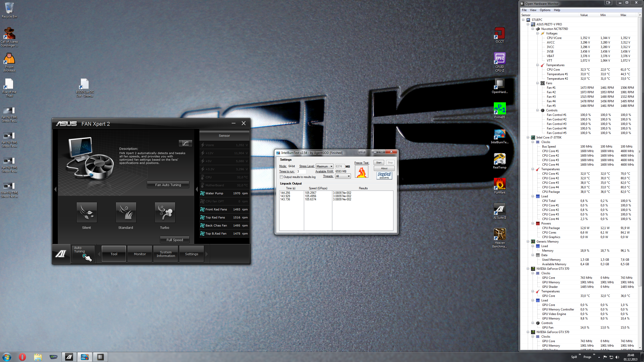
Task: Open Help menu in Open Hardware Monitor
Action: 557,10
